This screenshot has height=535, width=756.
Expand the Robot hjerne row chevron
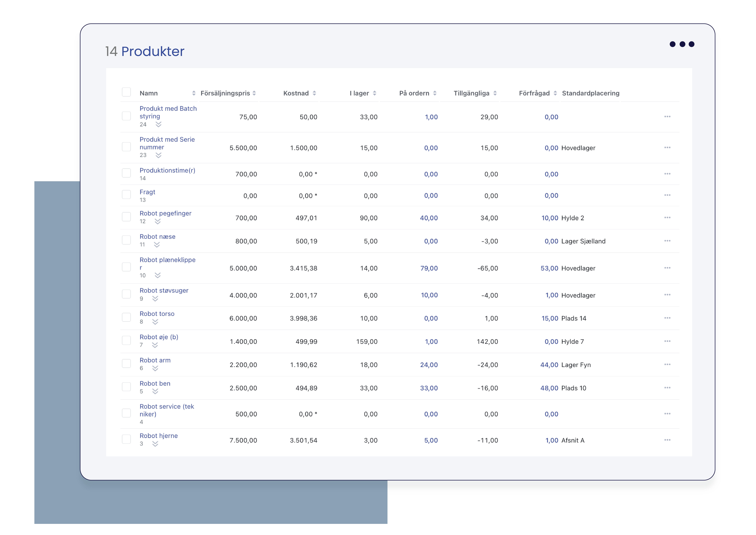[x=155, y=444]
